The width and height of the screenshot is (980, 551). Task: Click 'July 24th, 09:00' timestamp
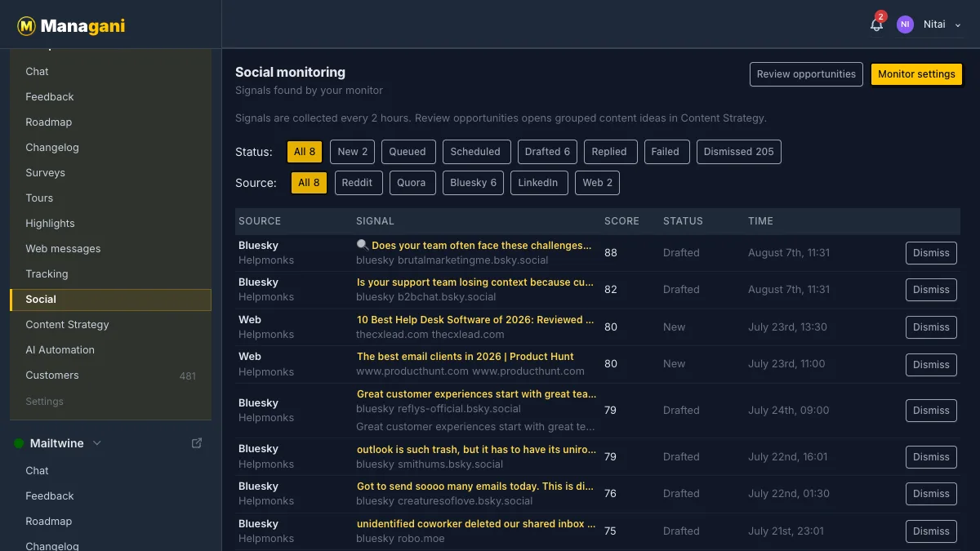point(788,411)
